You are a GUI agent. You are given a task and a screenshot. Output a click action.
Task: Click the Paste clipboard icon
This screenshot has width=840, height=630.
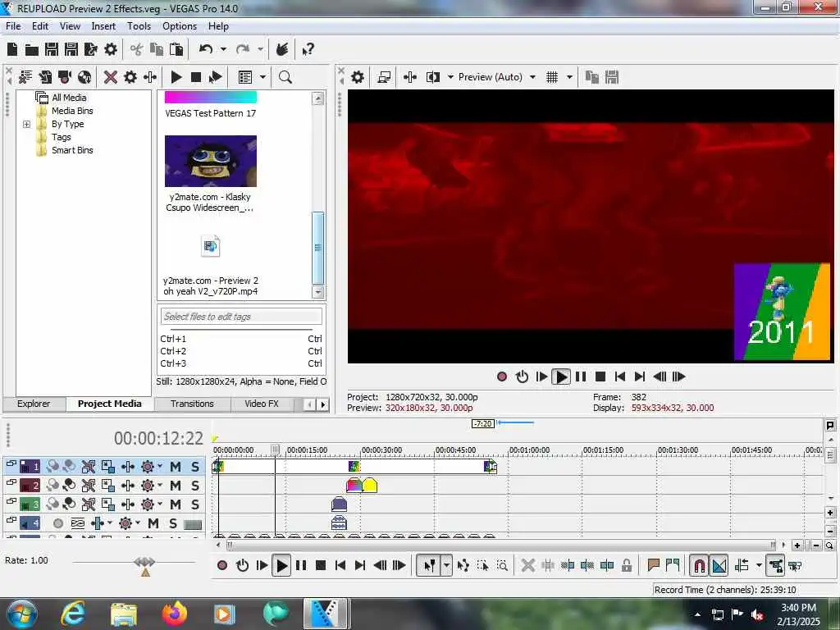point(176,50)
